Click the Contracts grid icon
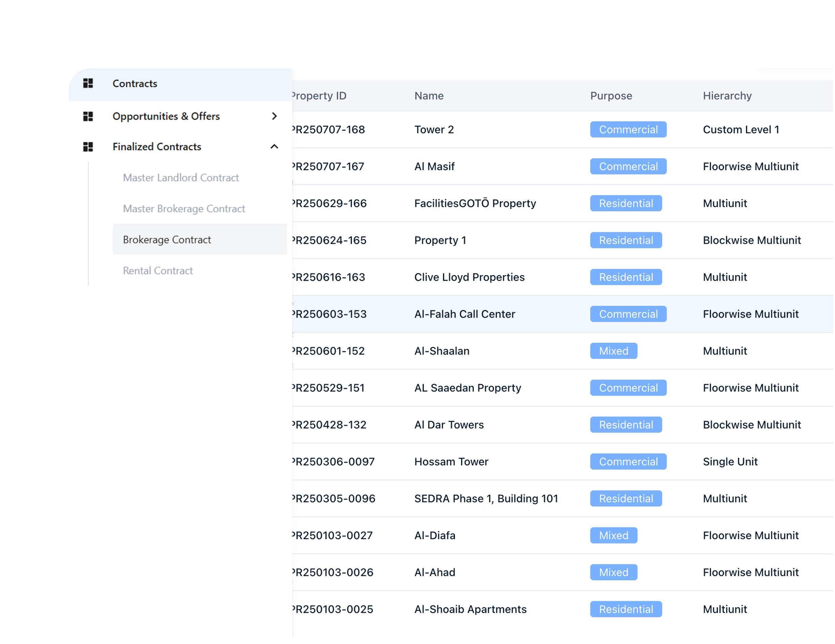 (88, 83)
